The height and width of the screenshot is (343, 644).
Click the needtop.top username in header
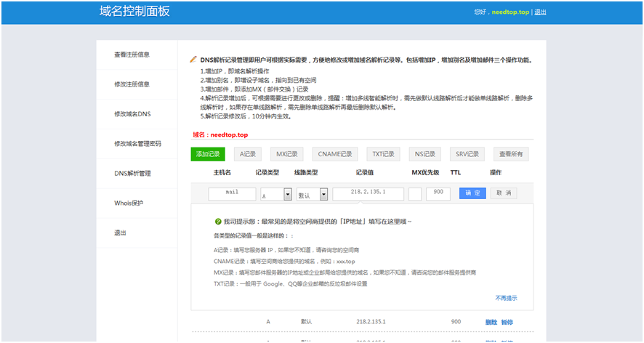click(x=510, y=12)
